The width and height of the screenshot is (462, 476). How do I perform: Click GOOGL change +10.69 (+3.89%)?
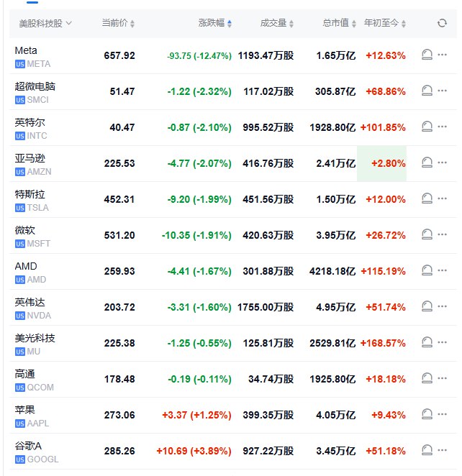(x=194, y=451)
